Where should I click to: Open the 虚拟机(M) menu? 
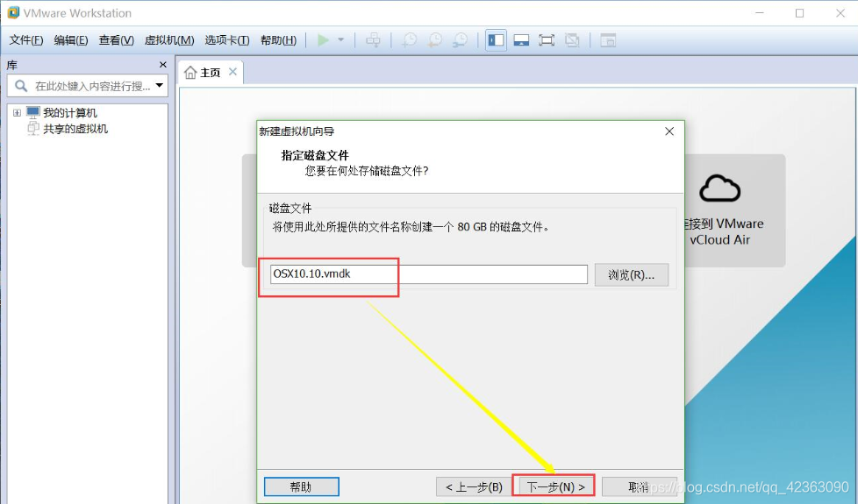click(x=169, y=40)
